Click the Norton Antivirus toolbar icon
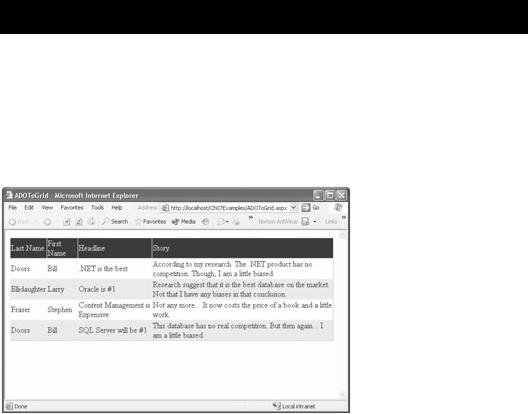Viewport: 528px width, 414px height. click(305, 221)
